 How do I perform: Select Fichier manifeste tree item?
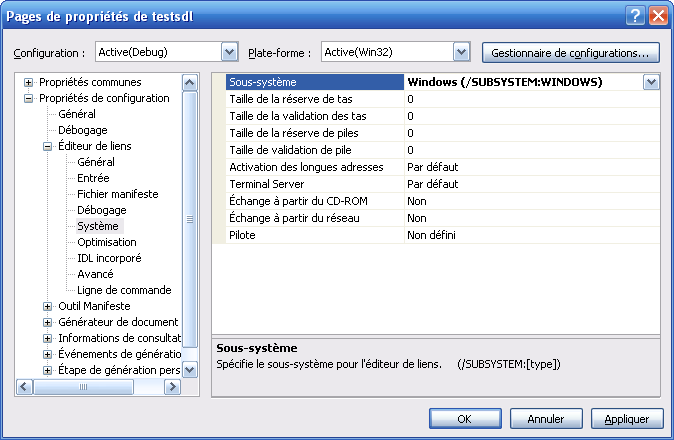[x=118, y=194]
